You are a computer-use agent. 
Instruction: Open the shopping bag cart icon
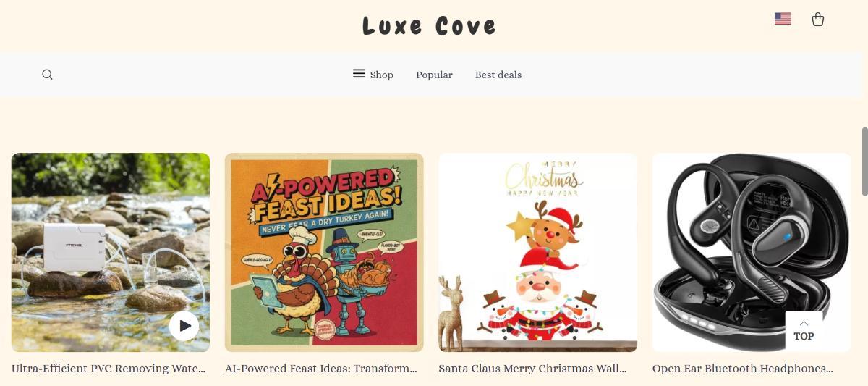[818, 19]
